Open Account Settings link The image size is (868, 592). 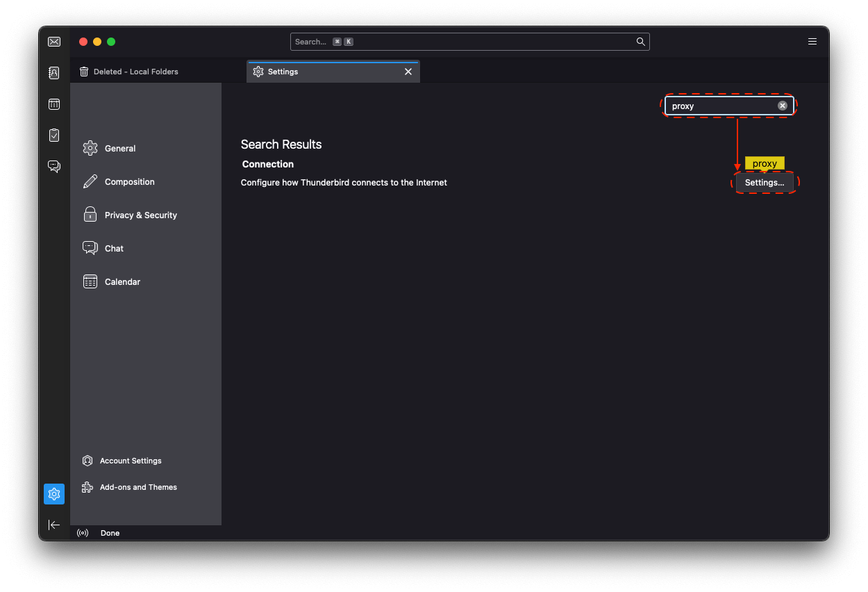pos(130,461)
